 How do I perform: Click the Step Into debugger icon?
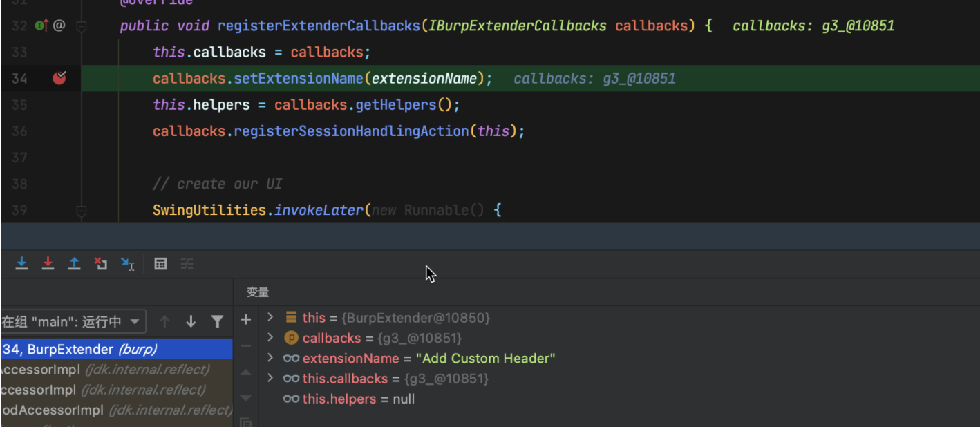click(x=21, y=263)
